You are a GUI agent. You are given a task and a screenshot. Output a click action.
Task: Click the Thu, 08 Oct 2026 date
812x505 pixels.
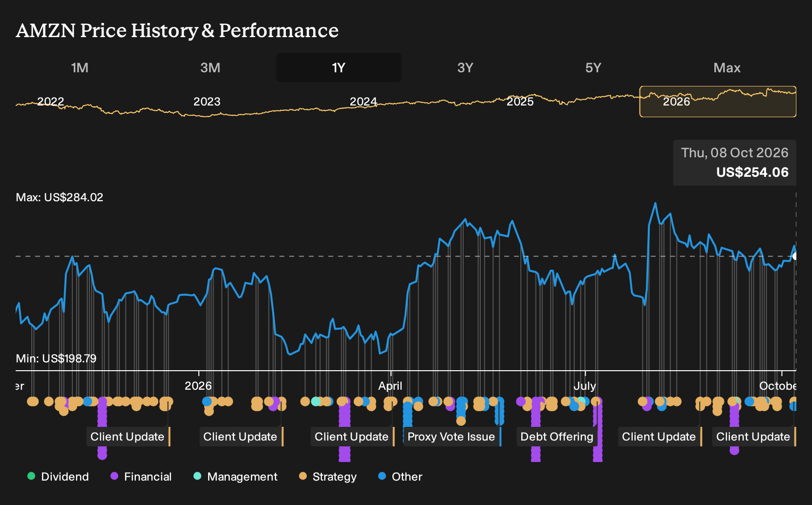pyautogui.click(x=735, y=153)
